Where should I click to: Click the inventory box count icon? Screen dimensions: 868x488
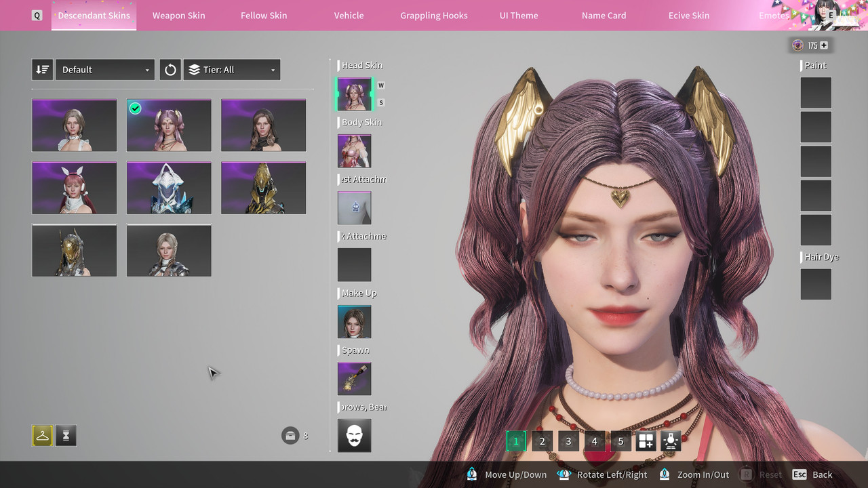coord(290,435)
